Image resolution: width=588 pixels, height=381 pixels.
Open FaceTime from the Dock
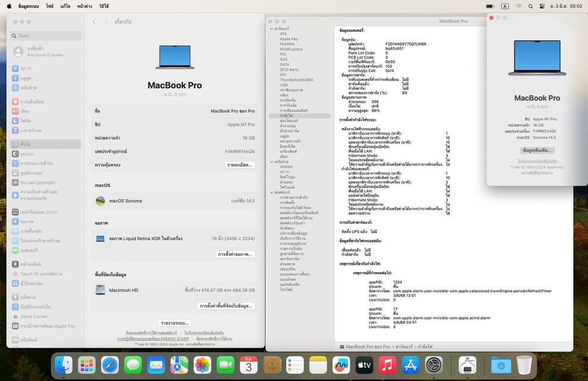click(226, 365)
